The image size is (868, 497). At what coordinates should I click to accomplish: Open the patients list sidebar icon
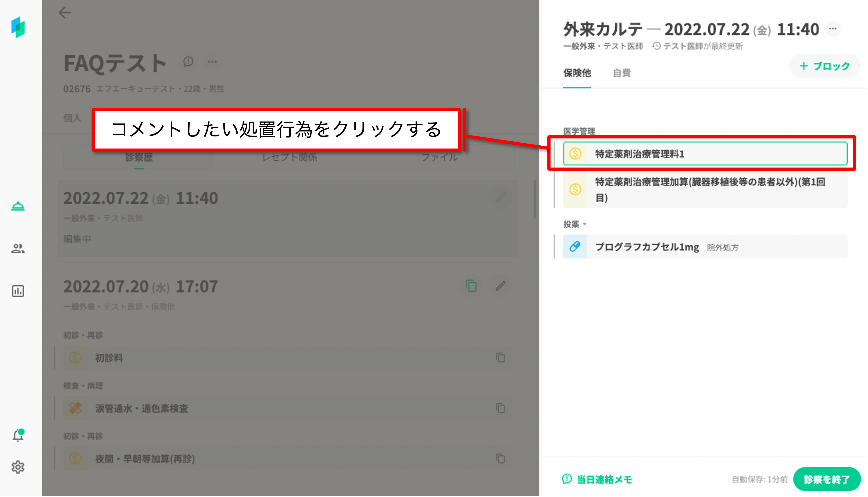pyautogui.click(x=18, y=248)
